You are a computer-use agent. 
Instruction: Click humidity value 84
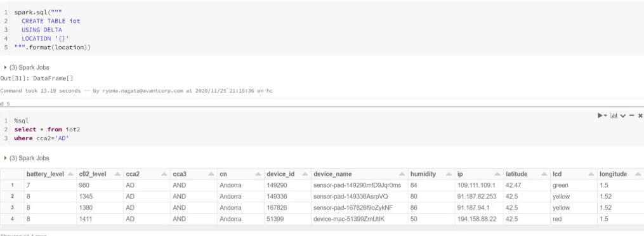pyautogui.click(x=414, y=185)
